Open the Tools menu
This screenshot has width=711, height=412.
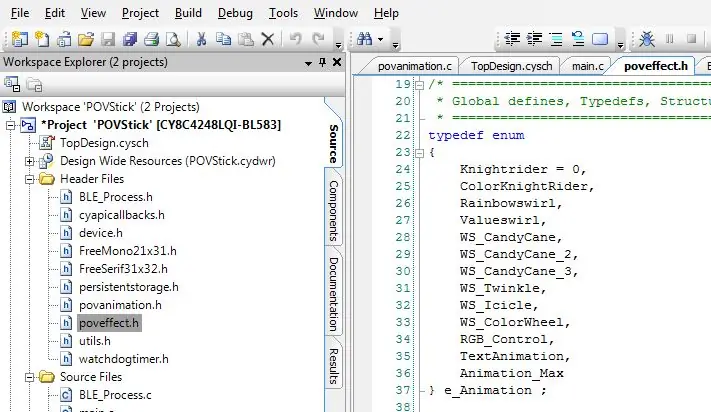pyautogui.click(x=283, y=13)
